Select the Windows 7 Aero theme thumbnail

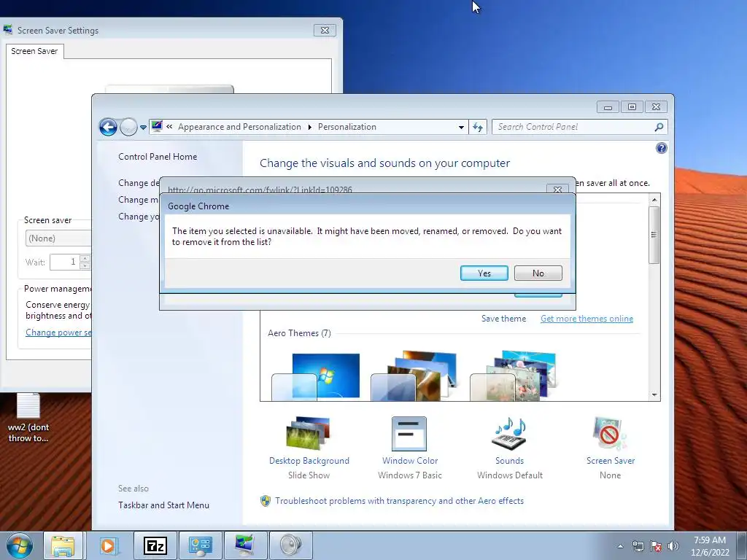(x=316, y=376)
